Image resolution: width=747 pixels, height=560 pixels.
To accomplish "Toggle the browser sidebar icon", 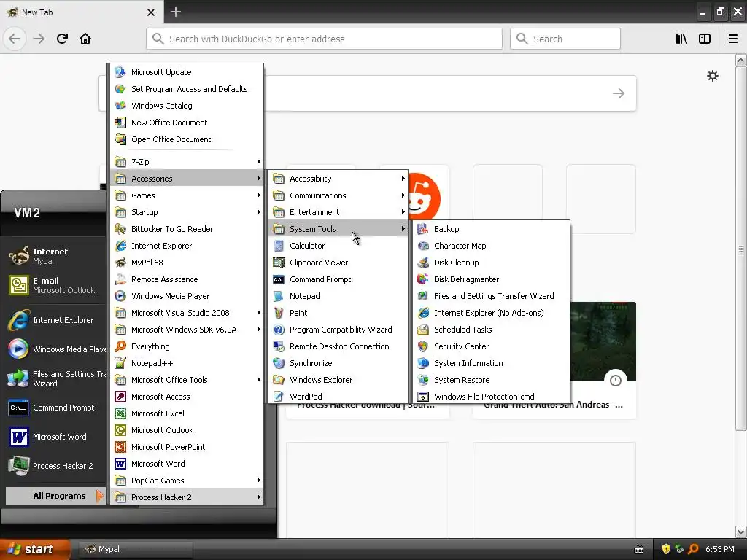I will [705, 39].
